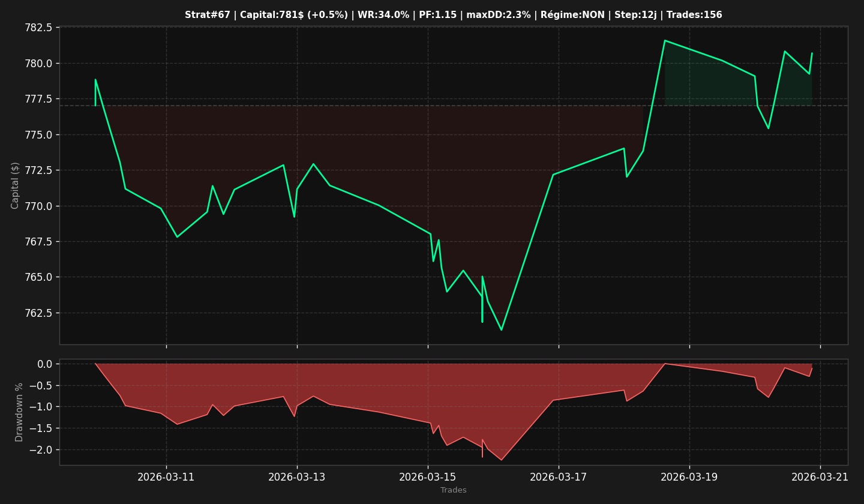864x504 pixels.
Task: Click the deepest point of the drawdown curve
Action: click(502, 460)
